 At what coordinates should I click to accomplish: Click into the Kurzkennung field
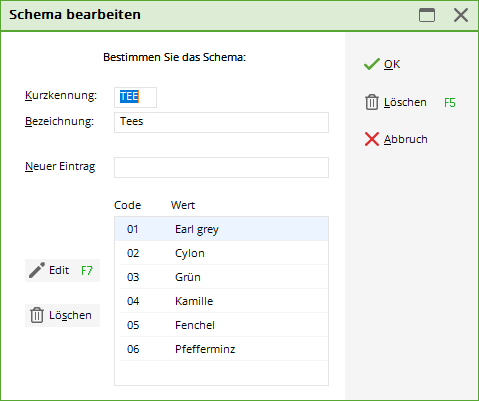tap(135, 97)
